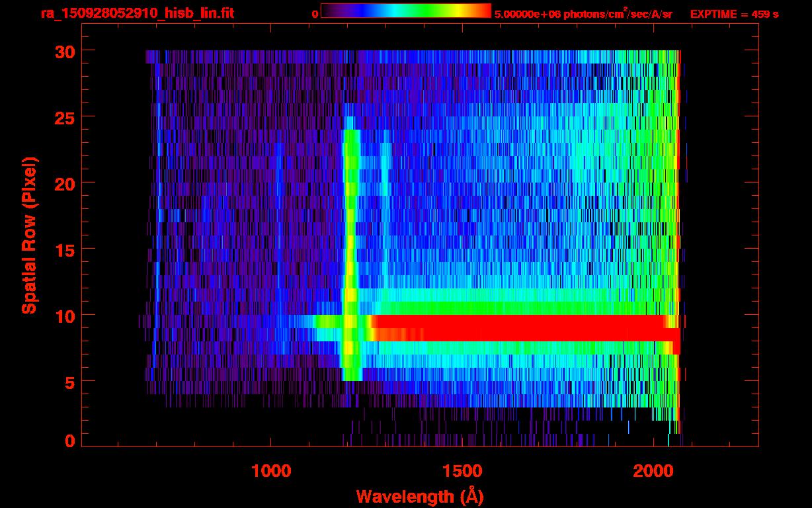812x508 pixels.
Task: Click the y-axis label 20
Action: 64,183
